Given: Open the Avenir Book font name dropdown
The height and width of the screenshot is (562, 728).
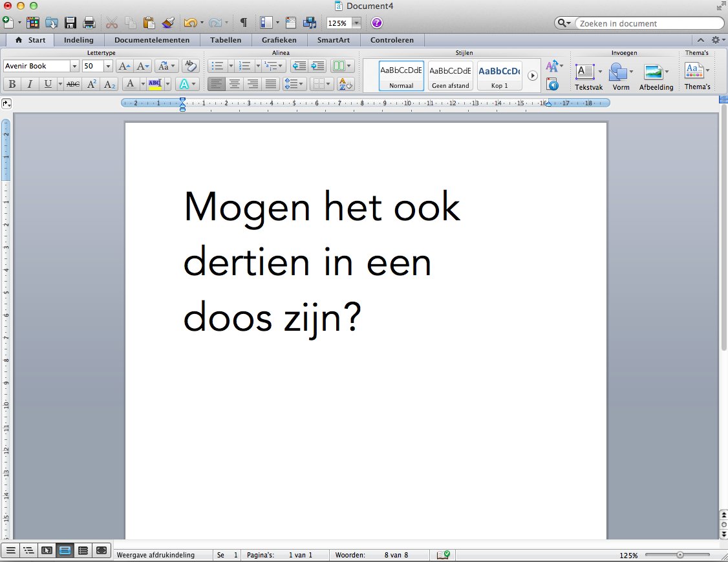Looking at the screenshot, I should click(74, 66).
